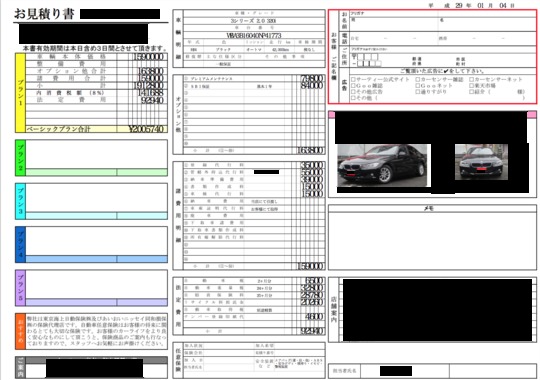Click the 名 given-name field
The width and height of the screenshot is (540, 380).
(487, 24)
